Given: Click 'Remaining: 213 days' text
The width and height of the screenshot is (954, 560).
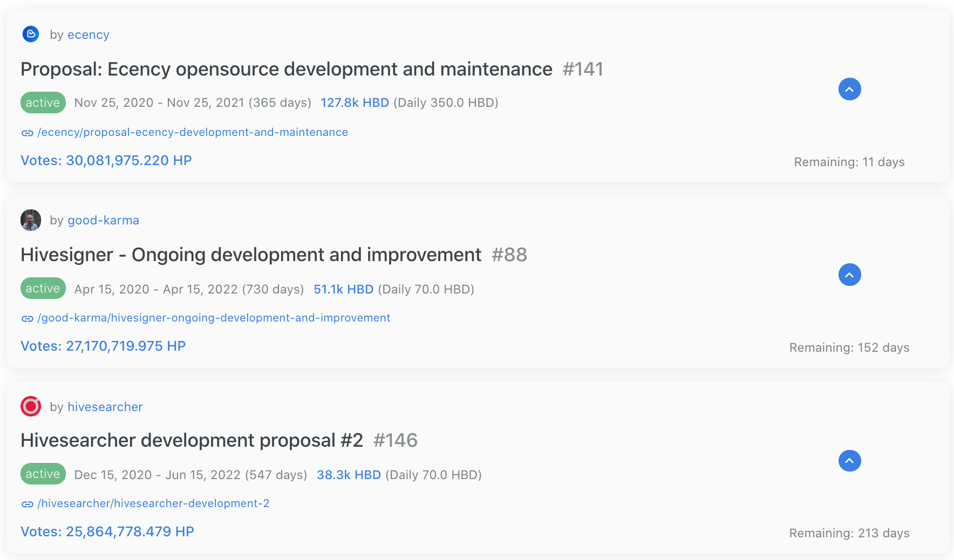Looking at the screenshot, I should (x=849, y=533).
